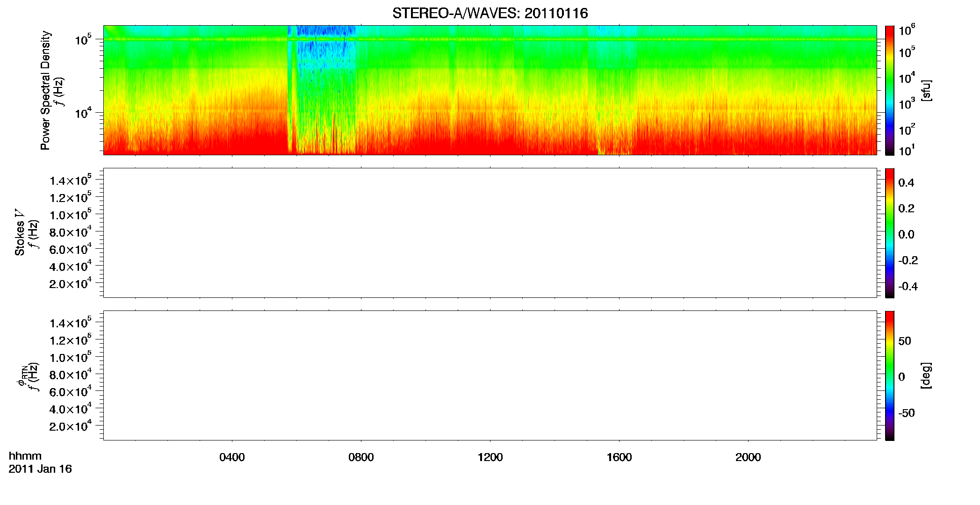Click the -50 tick on degrees color bar
The width and height of the screenshot is (980, 505).
[906, 413]
